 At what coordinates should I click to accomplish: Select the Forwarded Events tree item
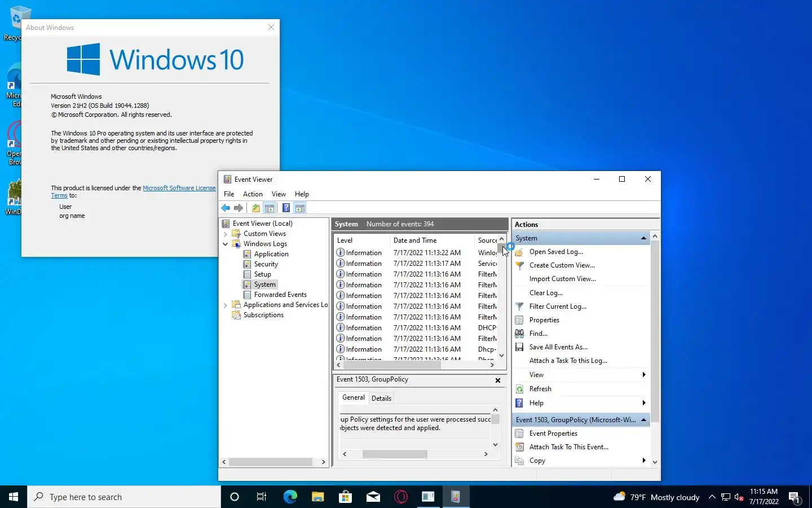click(x=280, y=295)
